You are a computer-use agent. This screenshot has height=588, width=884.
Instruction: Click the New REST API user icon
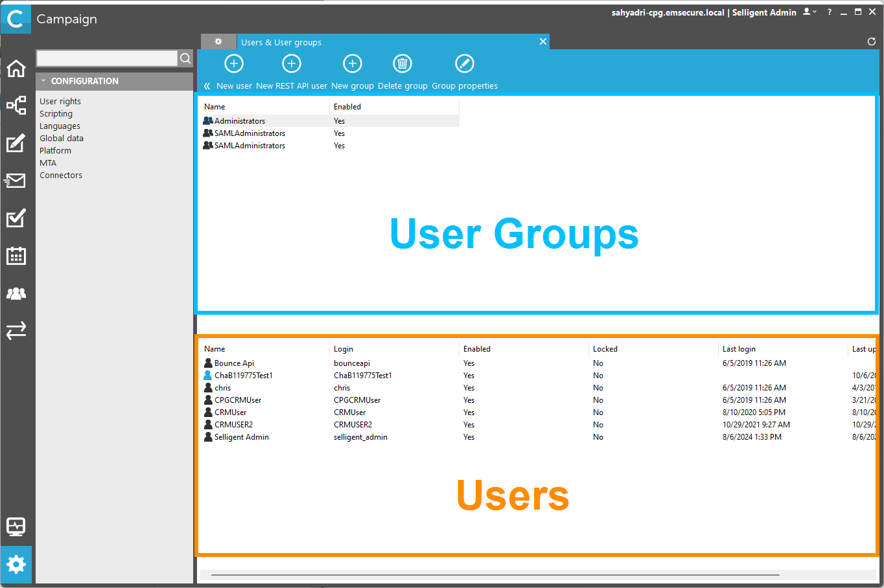tap(292, 63)
